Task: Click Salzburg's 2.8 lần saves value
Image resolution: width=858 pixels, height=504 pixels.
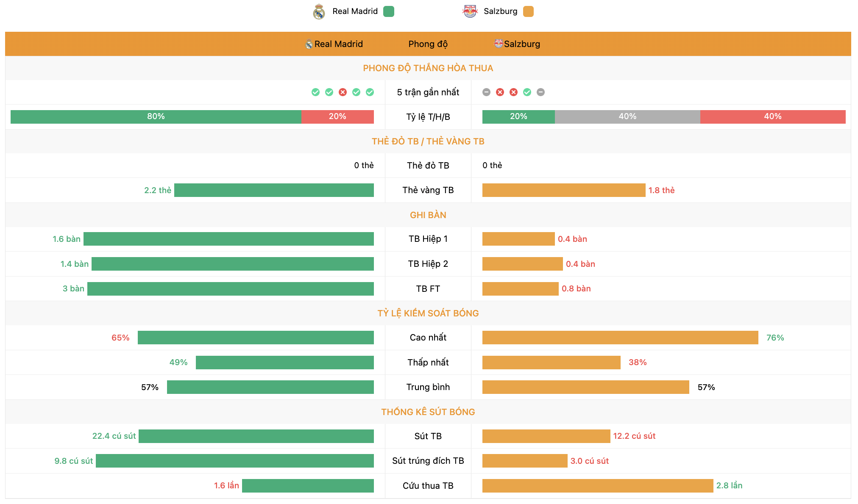Action: click(x=729, y=486)
